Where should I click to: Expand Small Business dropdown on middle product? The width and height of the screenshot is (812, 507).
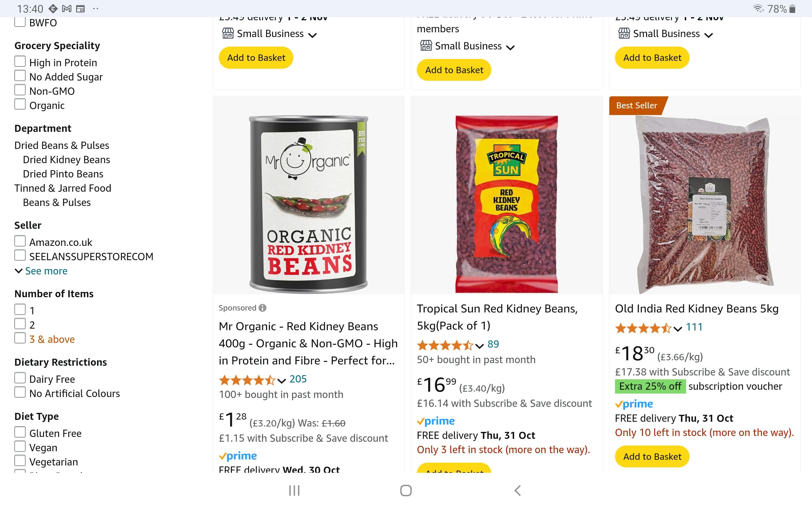pos(510,47)
